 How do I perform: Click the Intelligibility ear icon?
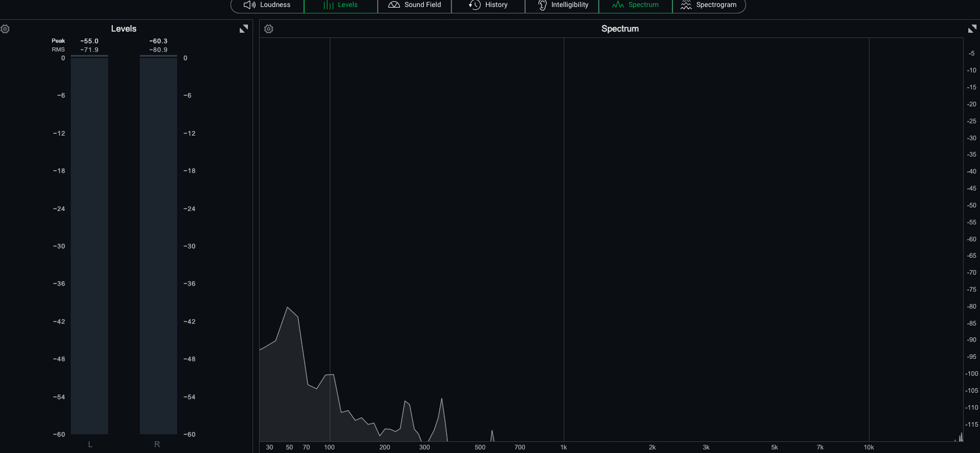(542, 5)
